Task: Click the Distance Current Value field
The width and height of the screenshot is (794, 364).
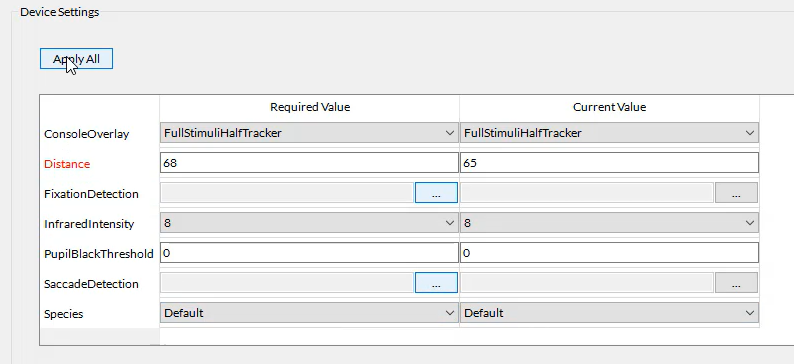Action: (609, 163)
